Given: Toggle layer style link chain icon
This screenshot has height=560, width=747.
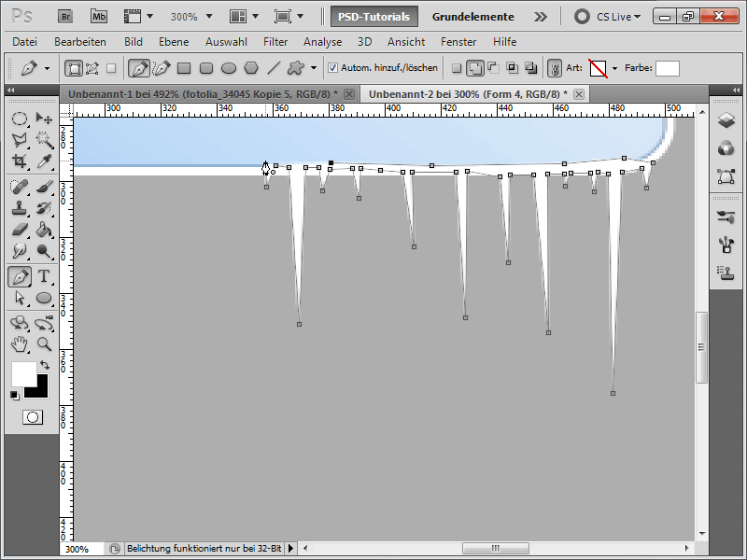Looking at the screenshot, I should pyautogui.click(x=555, y=68).
